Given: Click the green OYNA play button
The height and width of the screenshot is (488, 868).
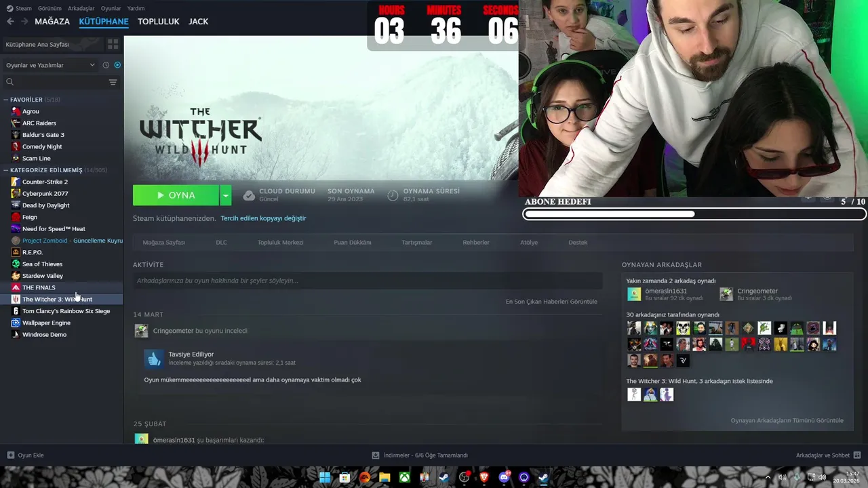Looking at the screenshot, I should 176,195.
